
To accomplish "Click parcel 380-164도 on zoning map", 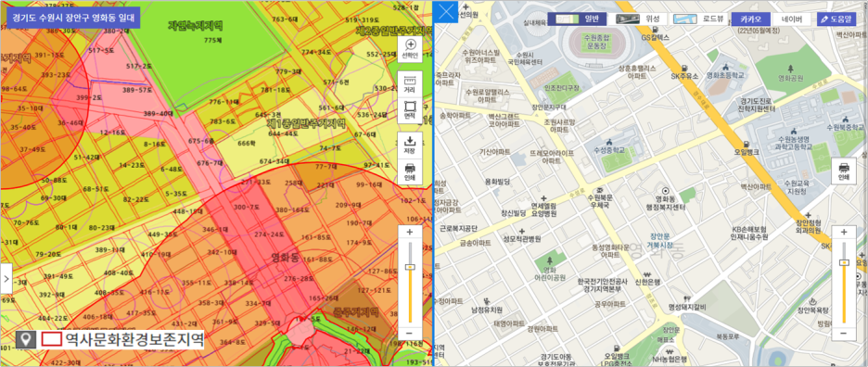I will click(x=293, y=209).
